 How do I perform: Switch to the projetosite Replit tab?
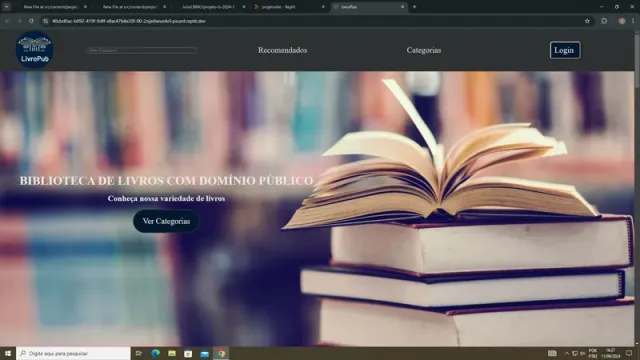tap(288, 7)
